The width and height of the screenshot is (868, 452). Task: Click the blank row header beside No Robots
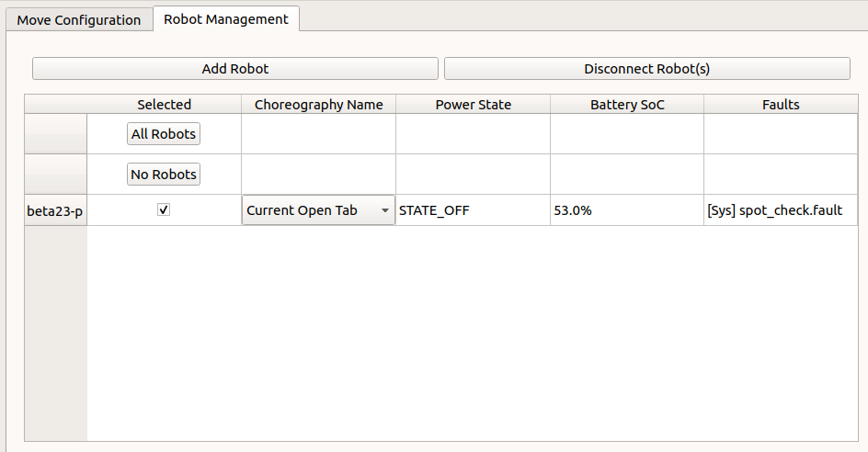pos(55,175)
